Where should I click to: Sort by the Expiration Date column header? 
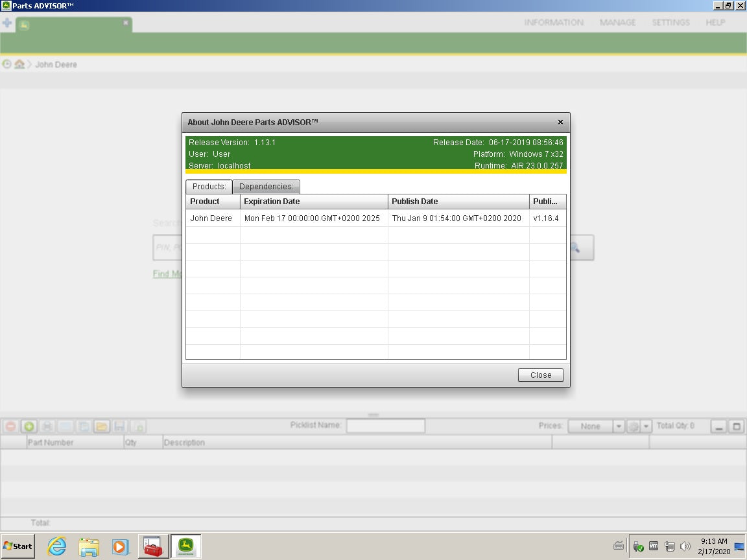click(314, 202)
